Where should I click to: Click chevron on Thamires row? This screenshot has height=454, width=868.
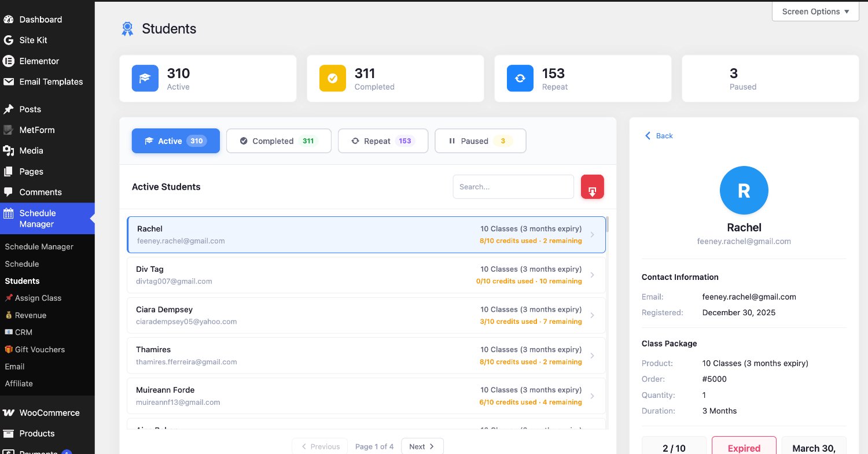(x=592, y=356)
